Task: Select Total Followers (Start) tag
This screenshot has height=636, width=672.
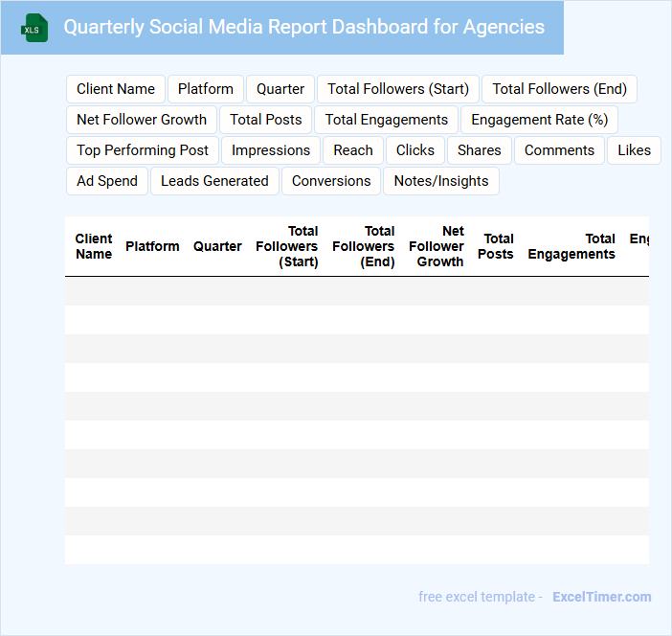Action: click(398, 89)
